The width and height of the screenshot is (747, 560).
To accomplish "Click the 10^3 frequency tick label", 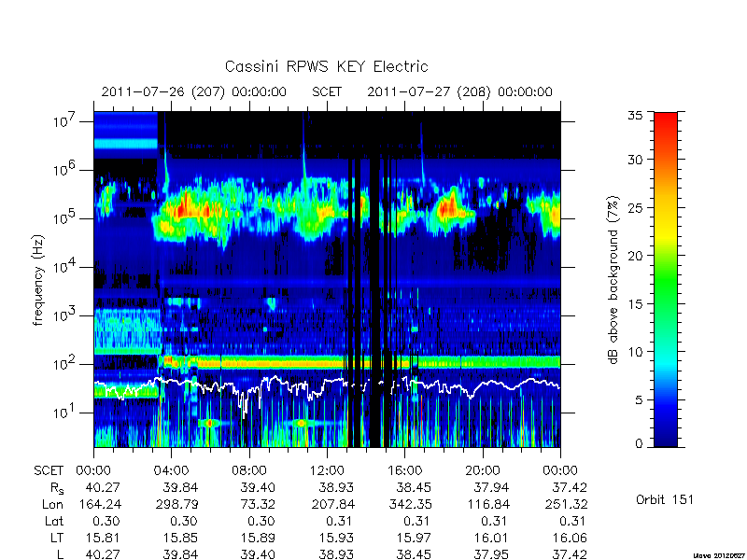I will click(x=63, y=315).
